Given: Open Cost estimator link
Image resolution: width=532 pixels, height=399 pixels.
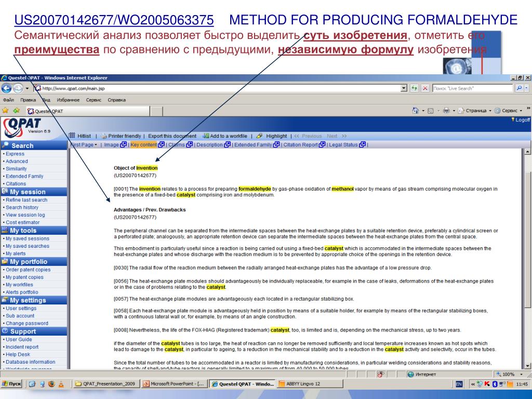Looking at the screenshot, I should click(22, 222).
